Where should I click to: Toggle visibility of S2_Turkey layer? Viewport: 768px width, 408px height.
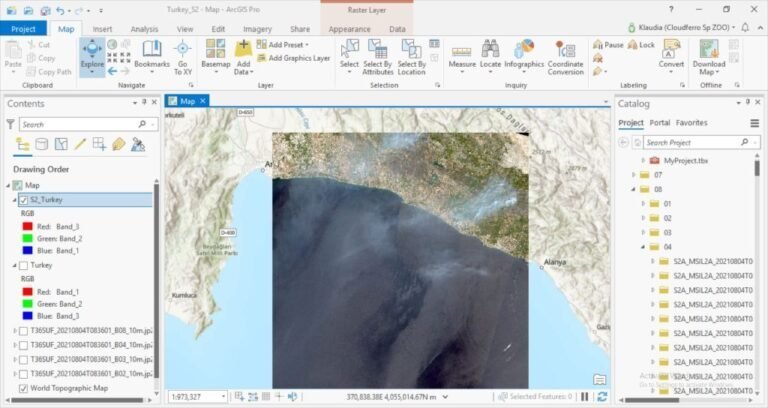pos(23,200)
